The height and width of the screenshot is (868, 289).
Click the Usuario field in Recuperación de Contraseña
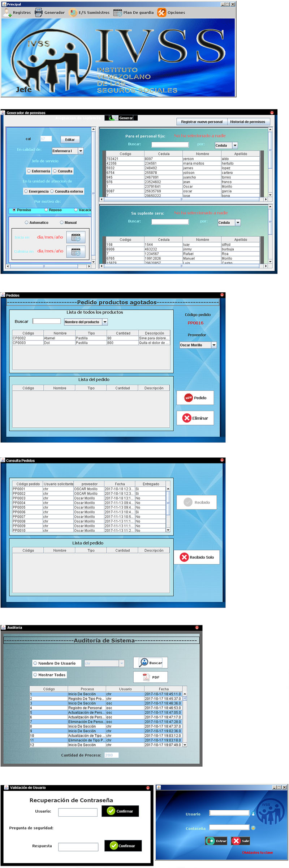(78, 812)
